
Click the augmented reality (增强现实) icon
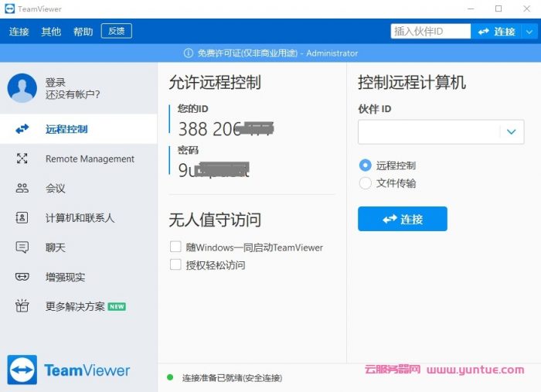[x=22, y=277]
